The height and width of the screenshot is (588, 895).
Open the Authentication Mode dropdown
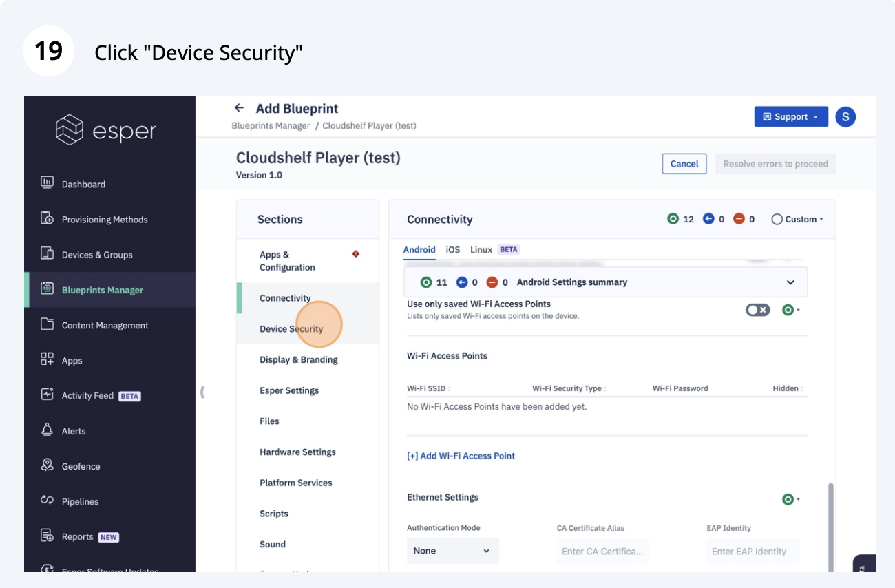pos(452,551)
